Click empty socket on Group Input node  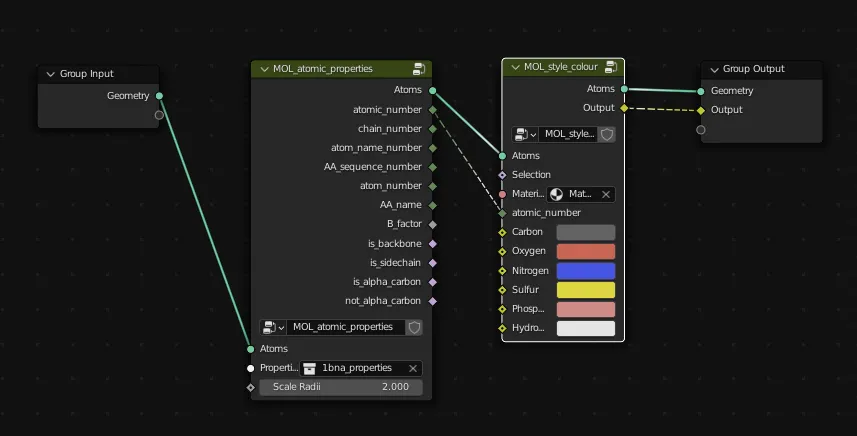(x=159, y=115)
